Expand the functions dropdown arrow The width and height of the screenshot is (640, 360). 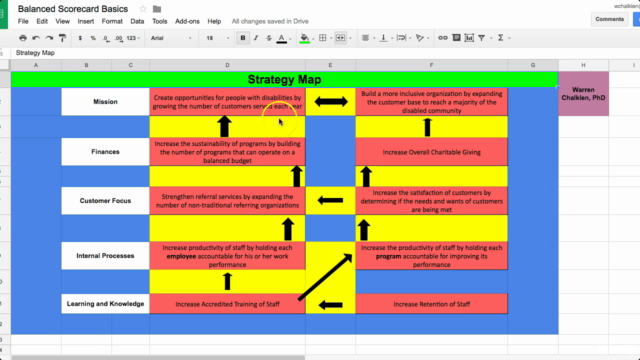point(509,38)
